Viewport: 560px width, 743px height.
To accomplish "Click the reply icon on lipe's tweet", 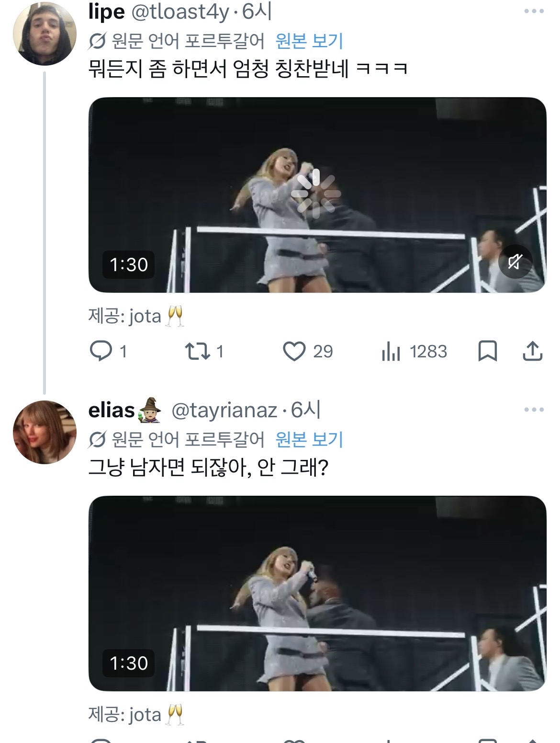I will pyautogui.click(x=101, y=351).
